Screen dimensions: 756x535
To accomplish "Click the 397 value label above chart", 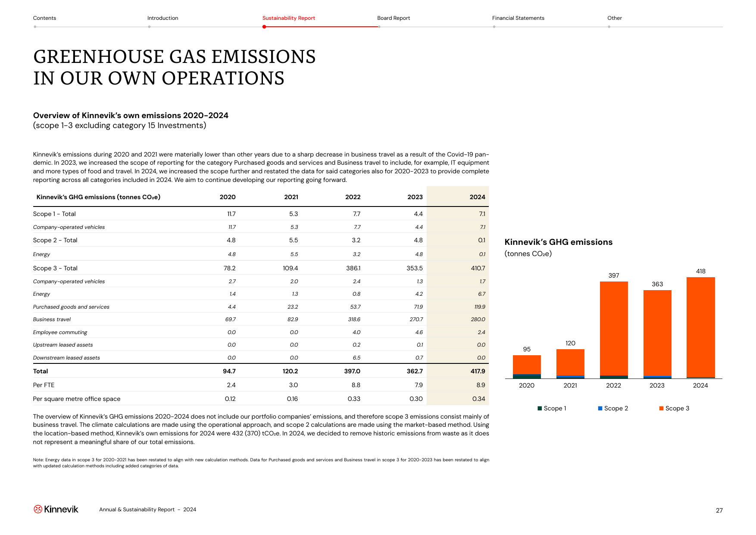I will [614, 275].
